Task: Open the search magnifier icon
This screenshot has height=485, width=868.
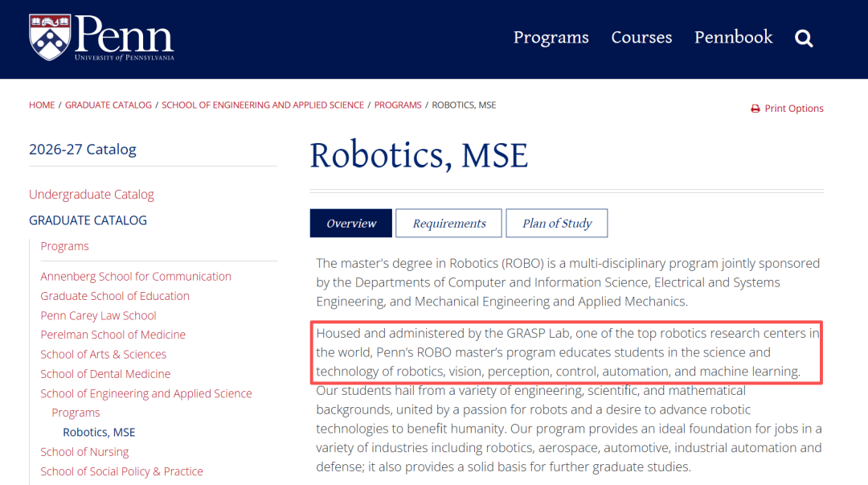Action: click(804, 39)
